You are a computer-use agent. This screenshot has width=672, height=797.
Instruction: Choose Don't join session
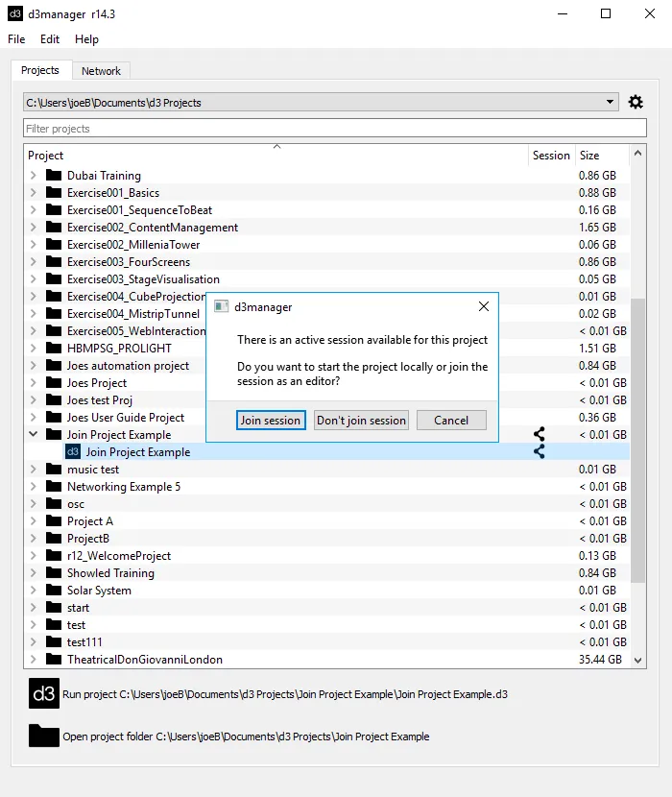pos(362,420)
